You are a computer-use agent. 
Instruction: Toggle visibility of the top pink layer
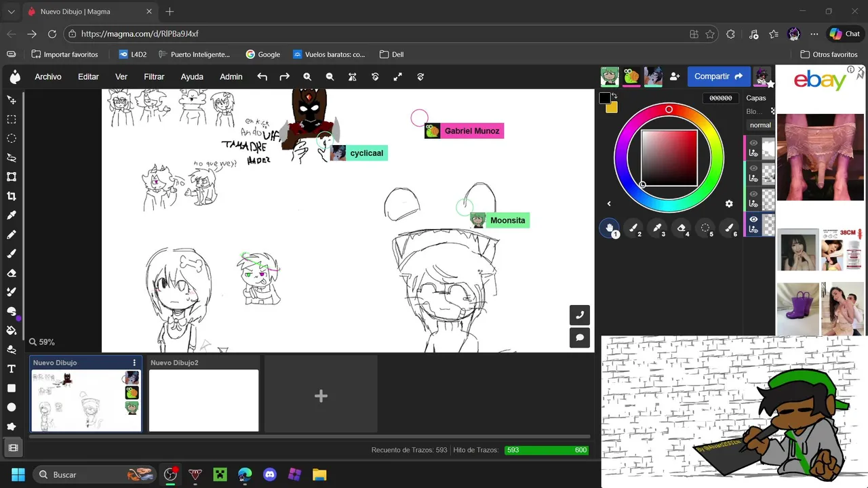[753, 143]
